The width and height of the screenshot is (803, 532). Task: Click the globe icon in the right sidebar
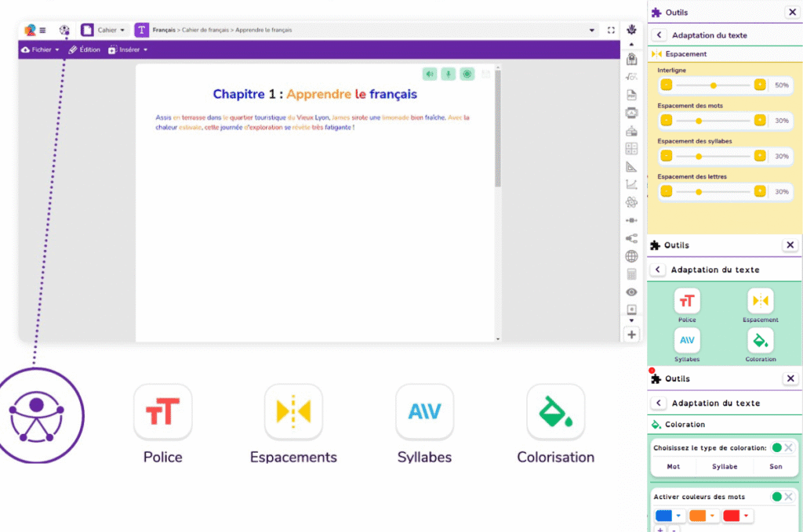click(632, 255)
